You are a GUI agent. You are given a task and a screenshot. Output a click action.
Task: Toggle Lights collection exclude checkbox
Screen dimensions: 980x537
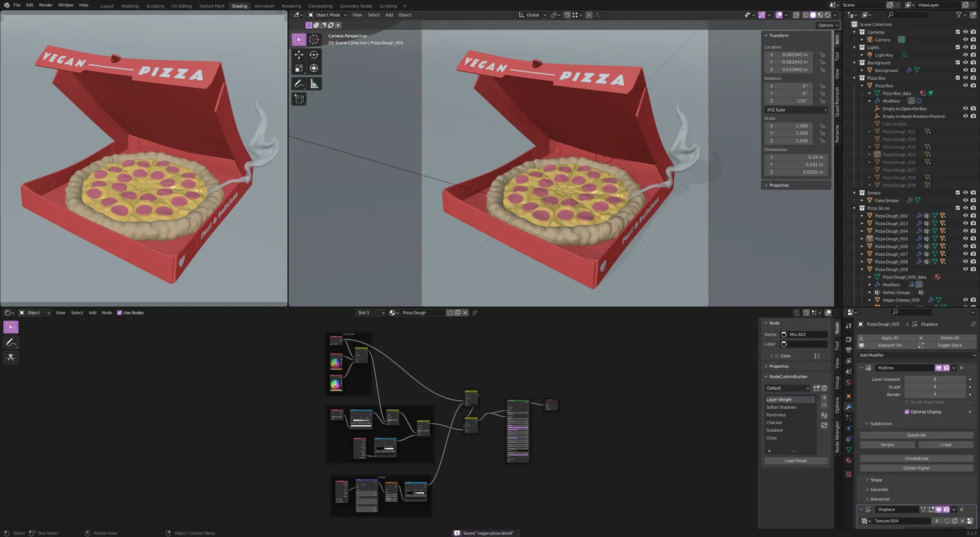tap(958, 47)
